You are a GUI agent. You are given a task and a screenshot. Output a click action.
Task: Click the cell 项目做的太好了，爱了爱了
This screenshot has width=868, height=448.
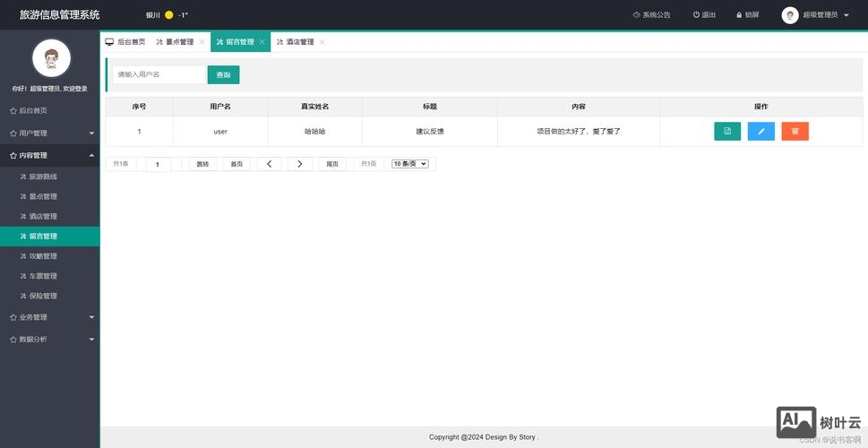(x=579, y=132)
